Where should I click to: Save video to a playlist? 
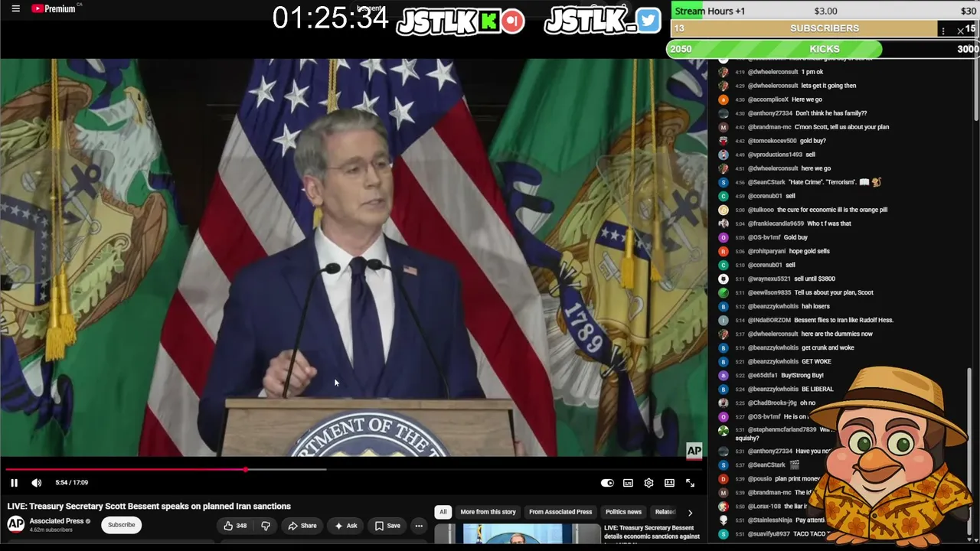(387, 526)
